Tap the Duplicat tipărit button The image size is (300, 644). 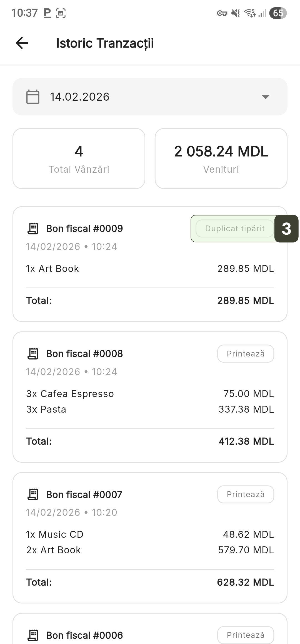(235, 229)
